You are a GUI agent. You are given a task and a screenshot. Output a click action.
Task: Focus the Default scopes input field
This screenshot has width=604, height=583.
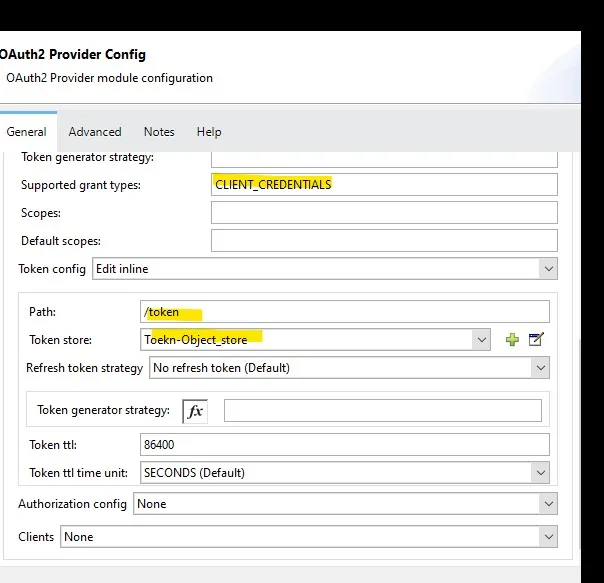384,240
